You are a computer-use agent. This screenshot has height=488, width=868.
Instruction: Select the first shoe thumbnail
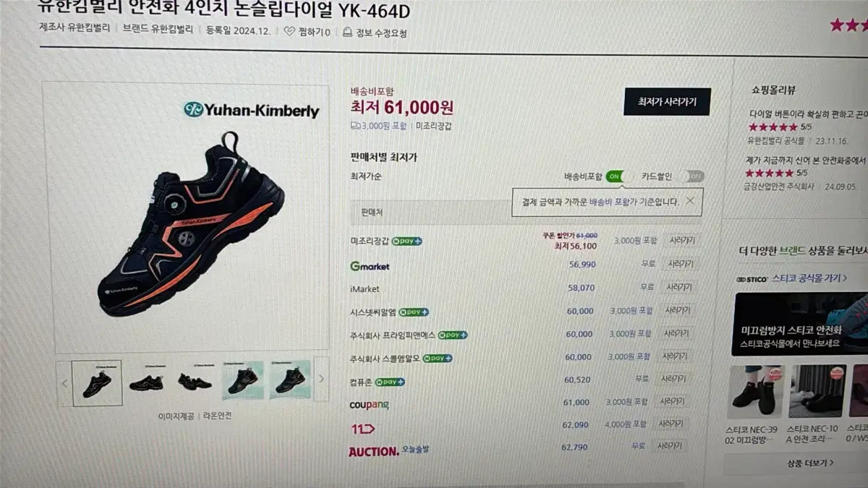[x=97, y=382]
